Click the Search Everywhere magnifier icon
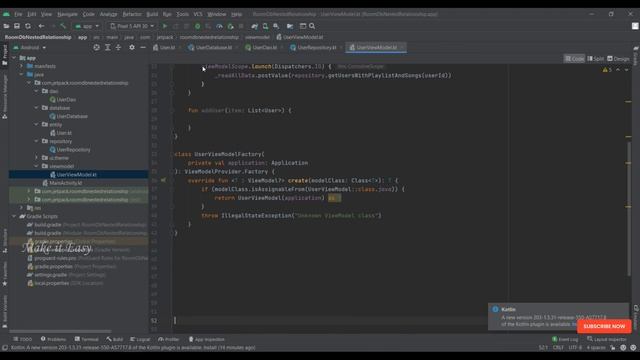The height and width of the screenshot is (360, 640). (312, 26)
